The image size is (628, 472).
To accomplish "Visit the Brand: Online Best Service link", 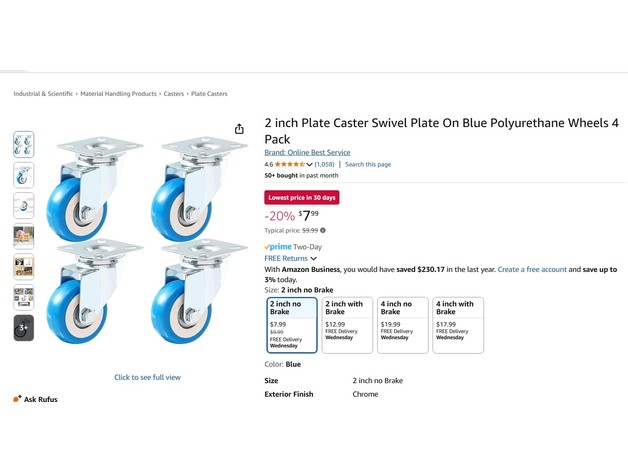I will [307, 152].
